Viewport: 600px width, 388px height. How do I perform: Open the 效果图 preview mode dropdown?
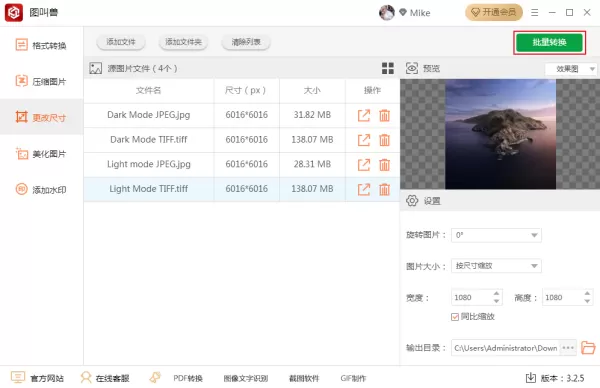pos(571,69)
